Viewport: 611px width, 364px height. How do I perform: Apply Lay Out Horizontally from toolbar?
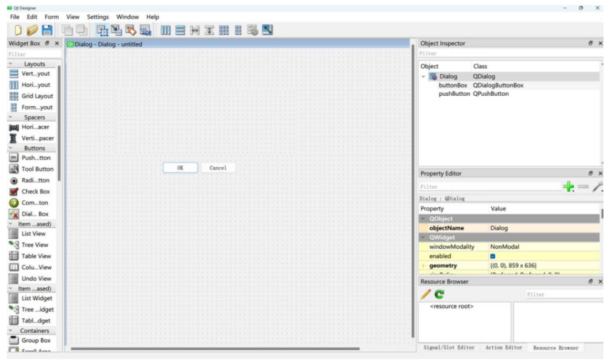pos(165,31)
